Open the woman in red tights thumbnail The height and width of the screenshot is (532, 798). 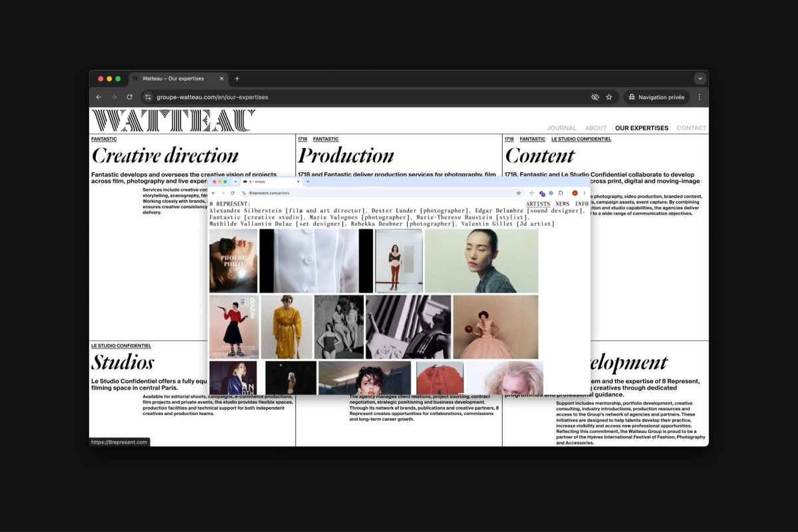point(399,261)
